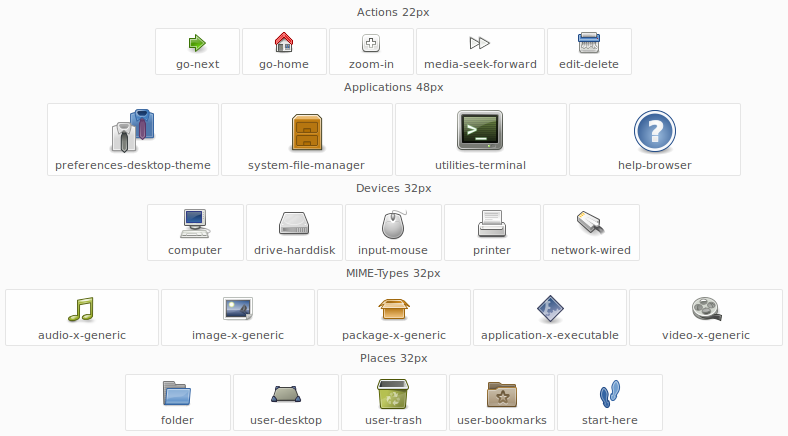Select the user-trash bin icon
Image resolution: width=788 pixels, height=436 pixels.
(393, 394)
